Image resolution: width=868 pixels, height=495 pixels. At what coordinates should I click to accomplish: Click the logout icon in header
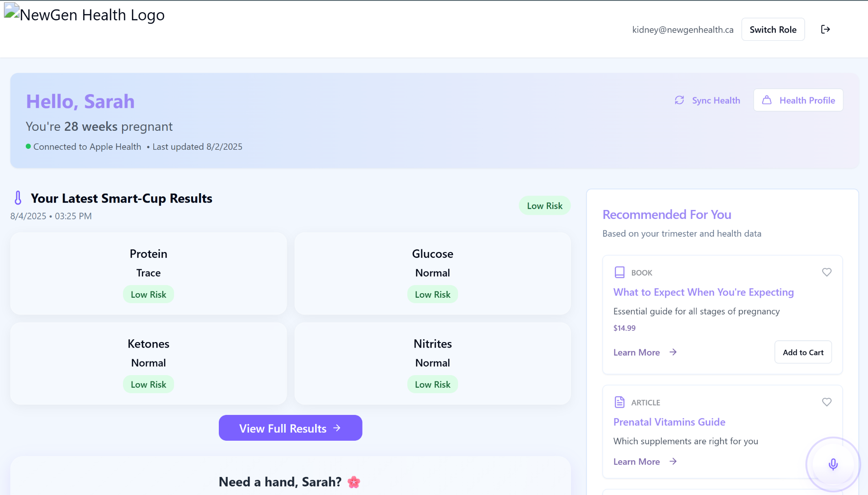[x=825, y=29]
